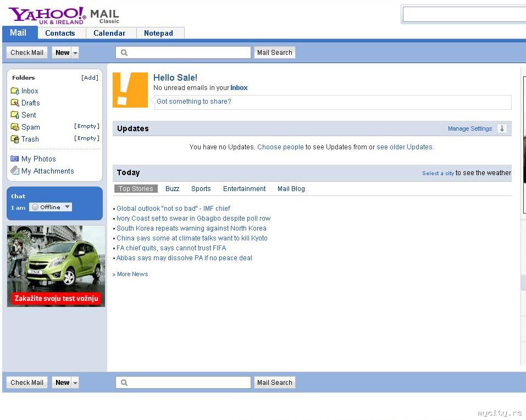526x420 pixels.
Task: Click the My Photos icon
Action: pos(14,159)
